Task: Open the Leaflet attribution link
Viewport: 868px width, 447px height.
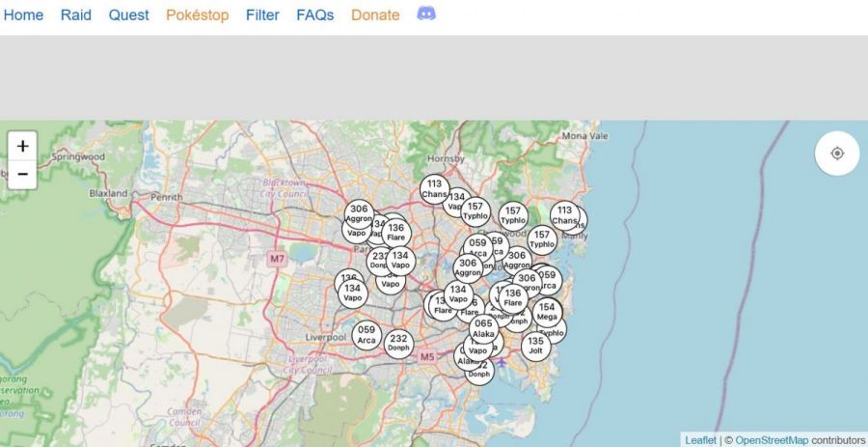Action: click(701, 440)
